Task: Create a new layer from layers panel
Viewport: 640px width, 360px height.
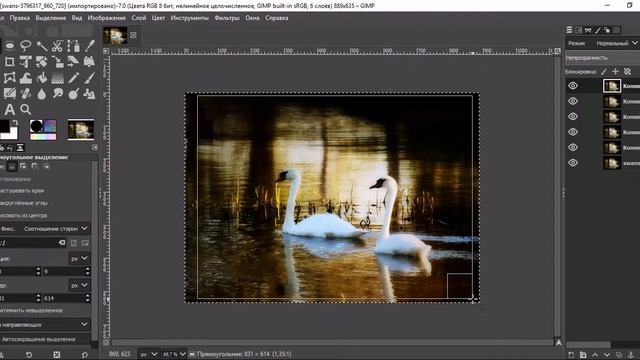Action: (571, 355)
